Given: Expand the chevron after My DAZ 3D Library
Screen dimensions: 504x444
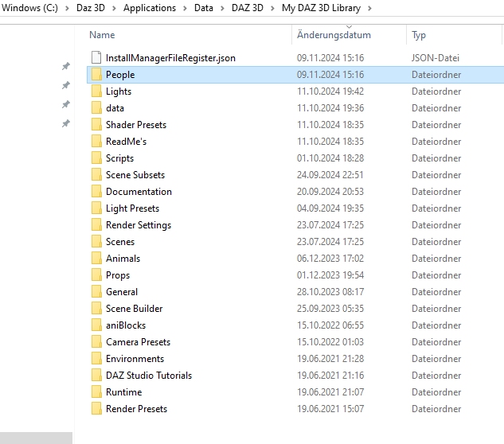Looking at the screenshot, I should (x=369, y=8).
